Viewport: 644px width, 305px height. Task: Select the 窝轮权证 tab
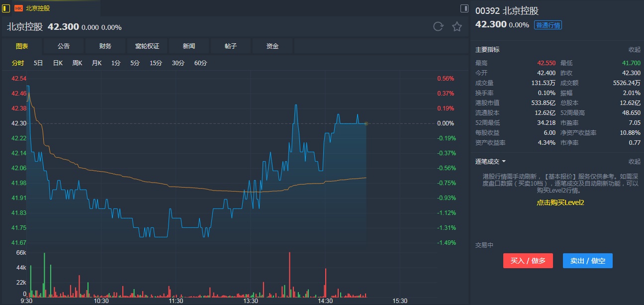(147, 46)
